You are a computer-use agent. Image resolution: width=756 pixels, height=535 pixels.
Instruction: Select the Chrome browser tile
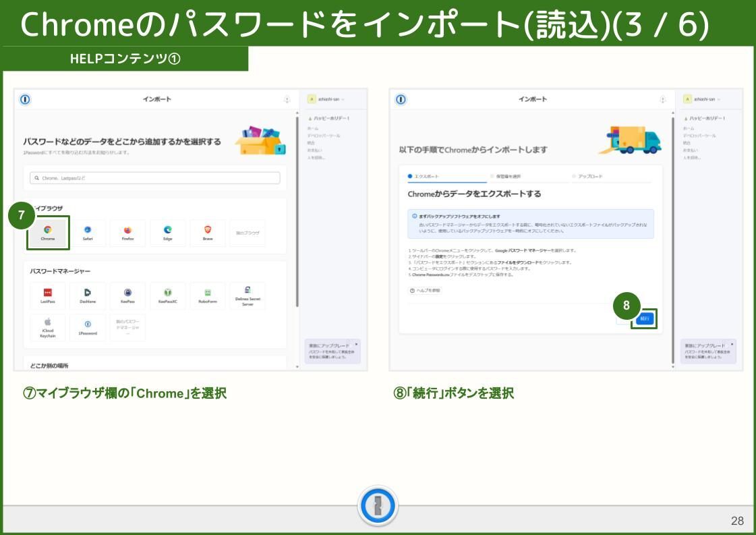tap(48, 233)
